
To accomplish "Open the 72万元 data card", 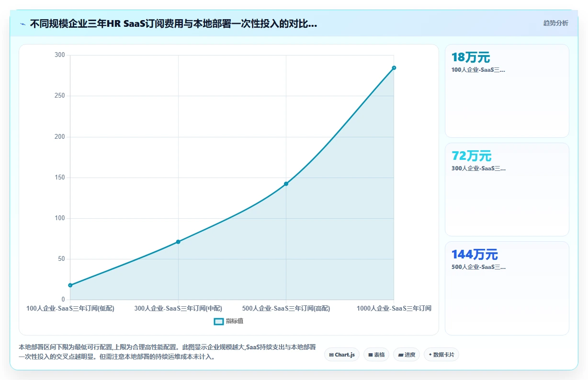I will pyautogui.click(x=507, y=190).
